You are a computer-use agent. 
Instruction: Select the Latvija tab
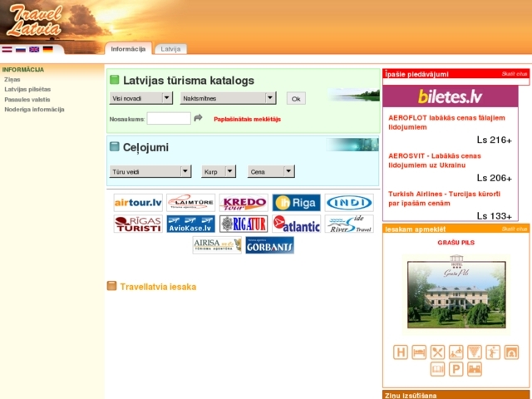point(170,49)
